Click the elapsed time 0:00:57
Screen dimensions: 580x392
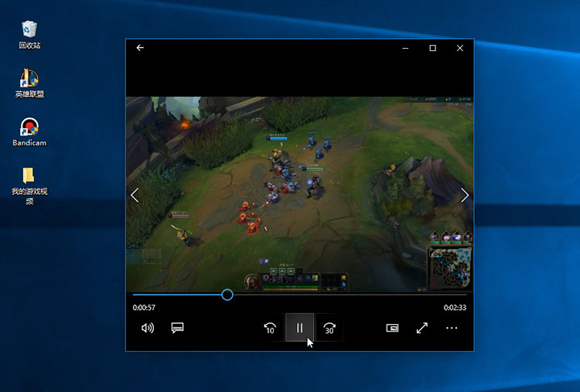coord(144,308)
